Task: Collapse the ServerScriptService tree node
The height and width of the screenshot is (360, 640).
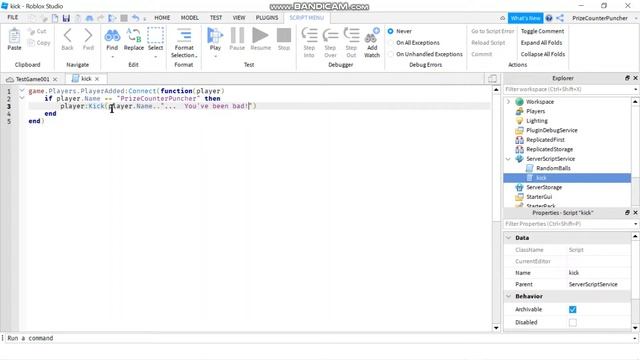Action: (508, 159)
